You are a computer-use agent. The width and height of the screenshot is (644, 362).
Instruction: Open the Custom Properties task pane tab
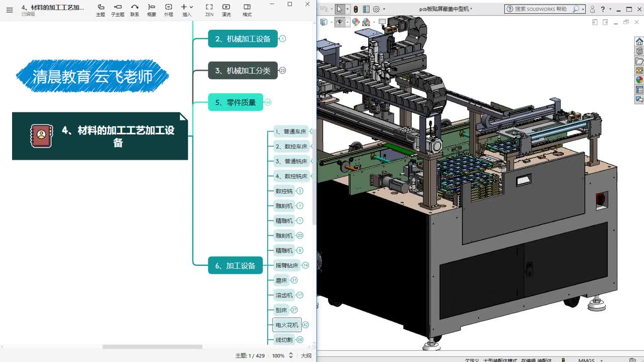coord(639,89)
